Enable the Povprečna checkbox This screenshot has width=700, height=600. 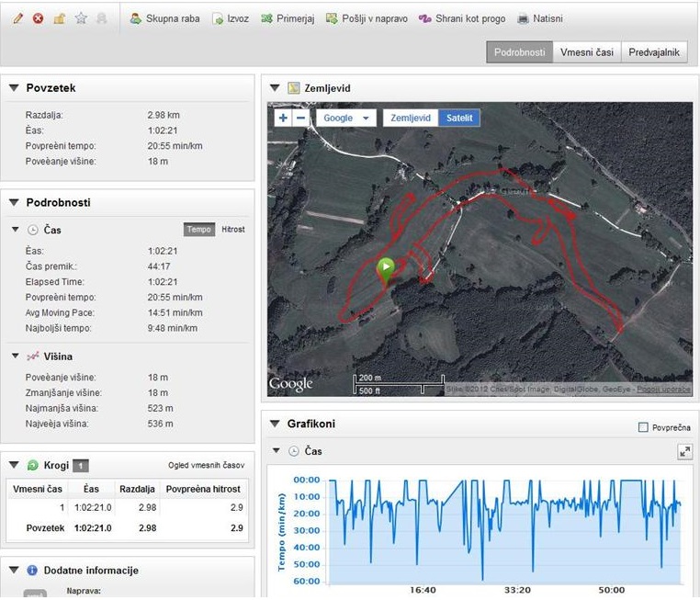click(x=643, y=427)
